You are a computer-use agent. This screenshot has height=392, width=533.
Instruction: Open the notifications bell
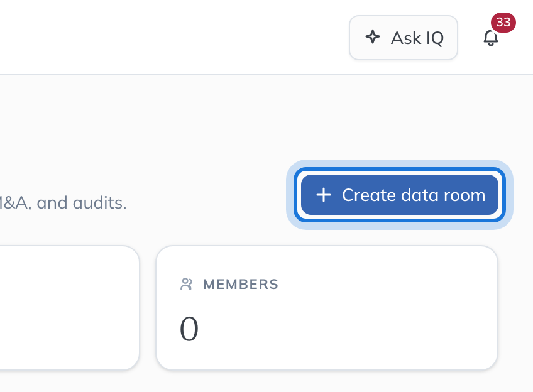(490, 38)
